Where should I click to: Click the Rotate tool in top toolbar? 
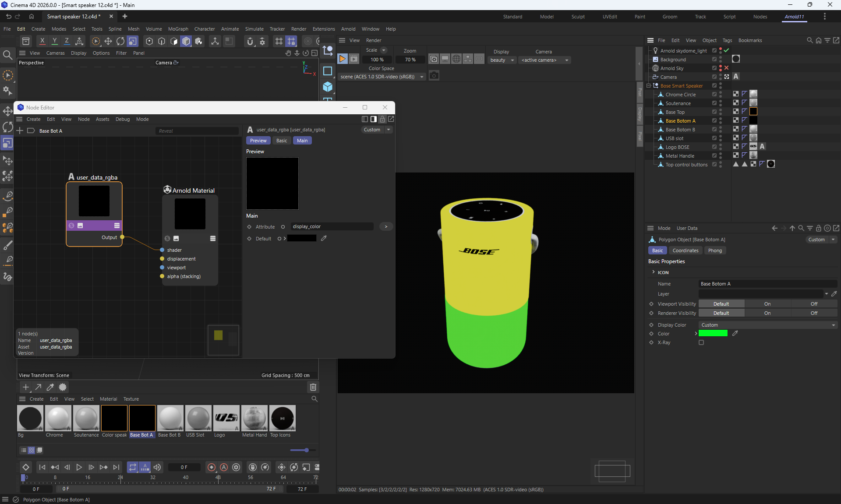[120, 41]
